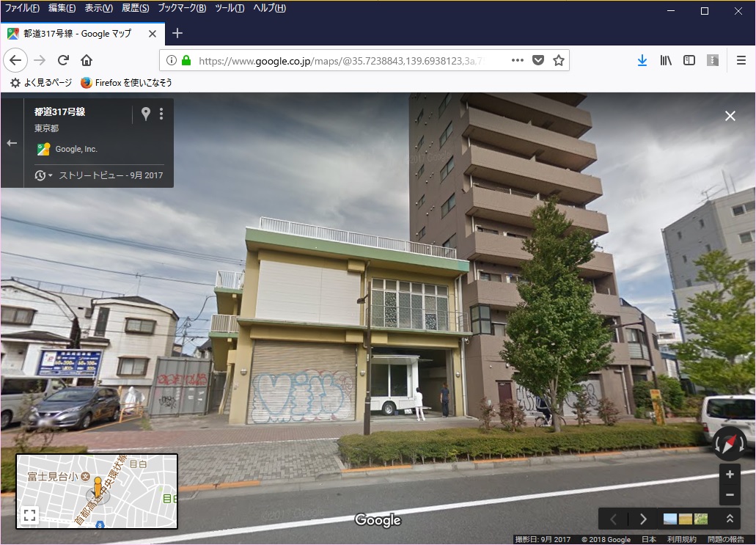The width and height of the screenshot is (756, 545).
Task: Go back using the panel's left arrow
Action: [x=12, y=143]
